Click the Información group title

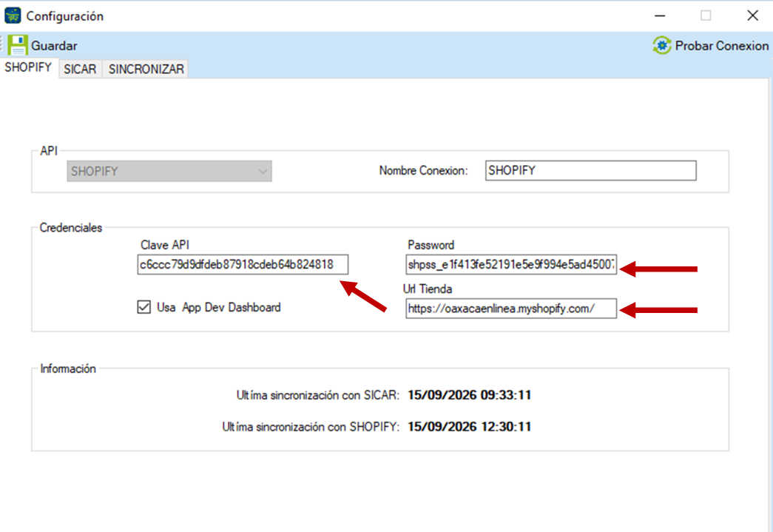pyautogui.click(x=68, y=368)
